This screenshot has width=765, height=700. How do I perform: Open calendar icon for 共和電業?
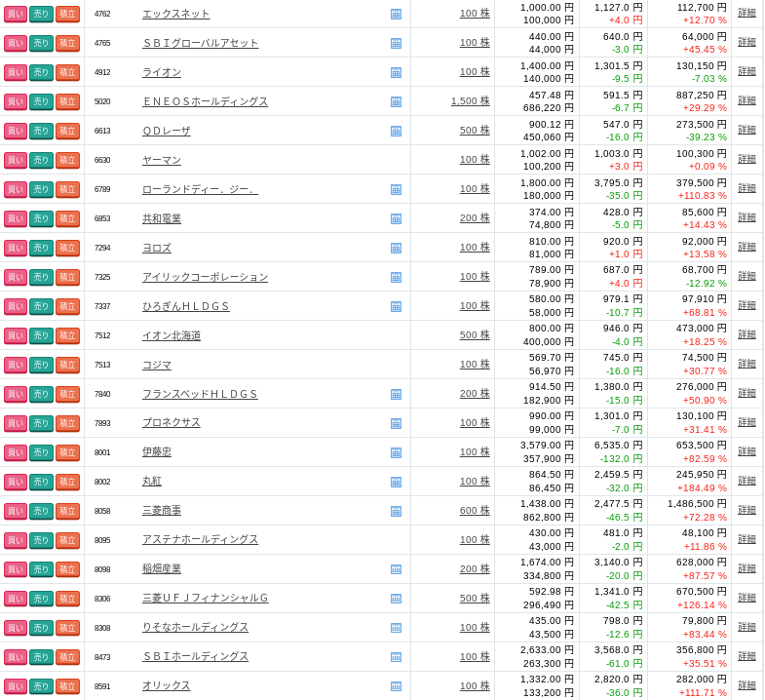pyautogui.click(x=397, y=218)
